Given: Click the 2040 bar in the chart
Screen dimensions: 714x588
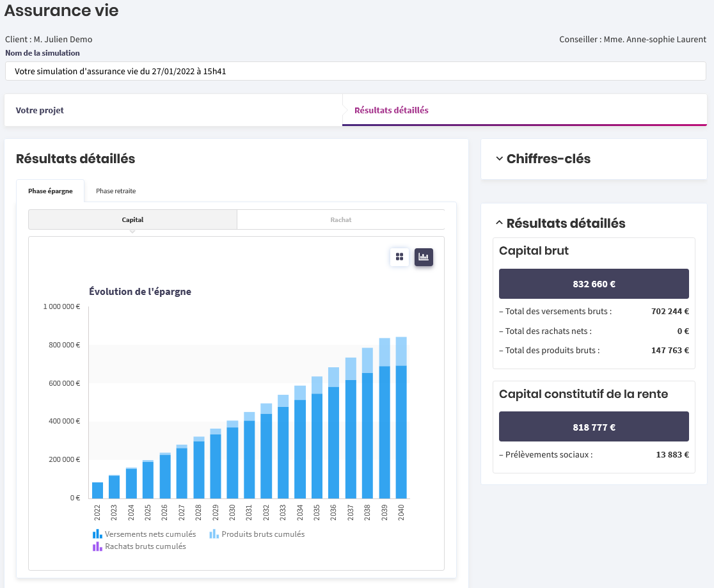Looking at the screenshot, I should (401, 418).
